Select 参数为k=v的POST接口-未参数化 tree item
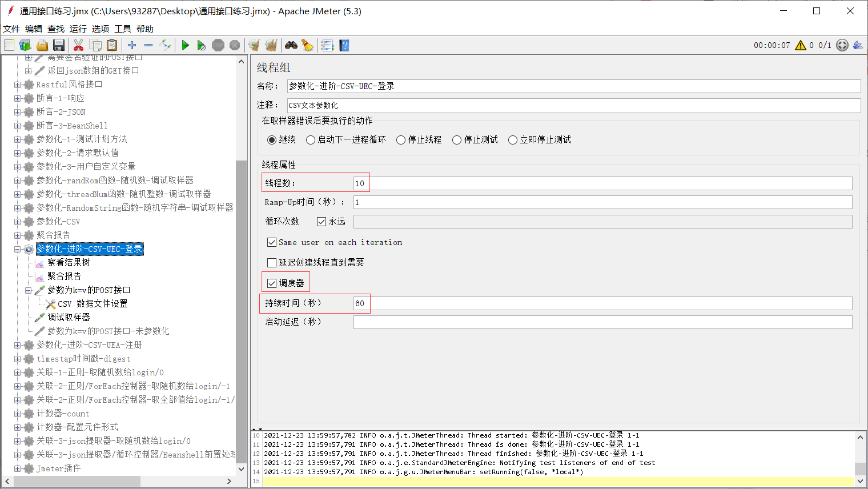This screenshot has height=489, width=868. tap(108, 331)
